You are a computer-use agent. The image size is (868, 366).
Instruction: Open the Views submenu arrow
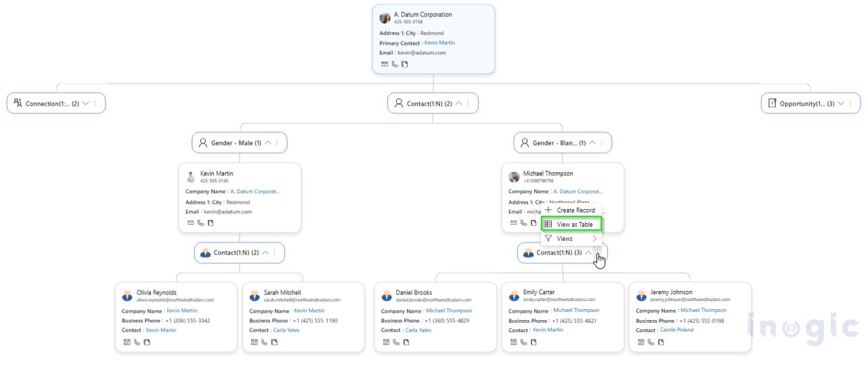[x=594, y=238]
